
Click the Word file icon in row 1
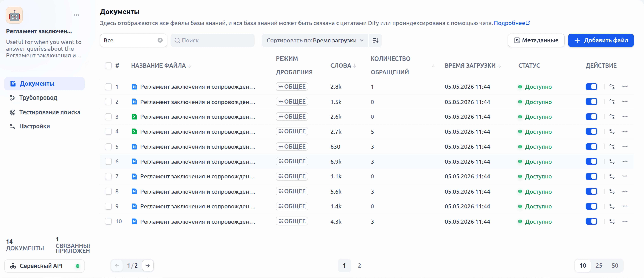[134, 87]
